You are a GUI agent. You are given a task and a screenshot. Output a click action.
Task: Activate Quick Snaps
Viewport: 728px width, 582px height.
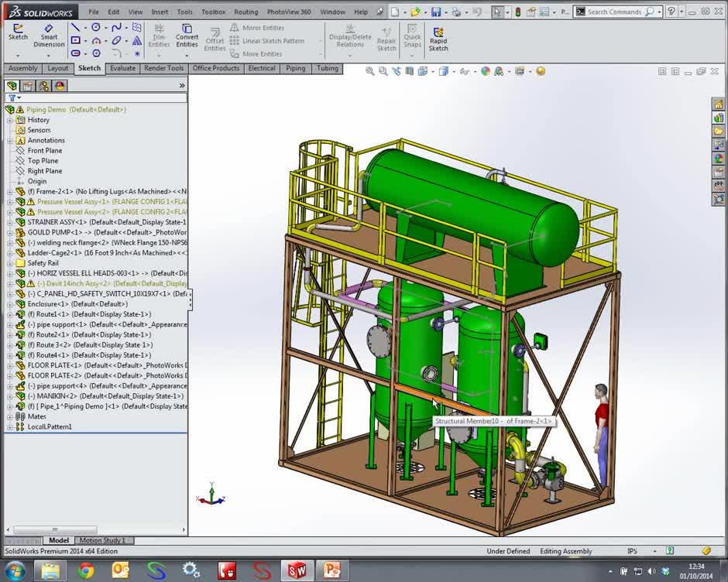click(412, 35)
